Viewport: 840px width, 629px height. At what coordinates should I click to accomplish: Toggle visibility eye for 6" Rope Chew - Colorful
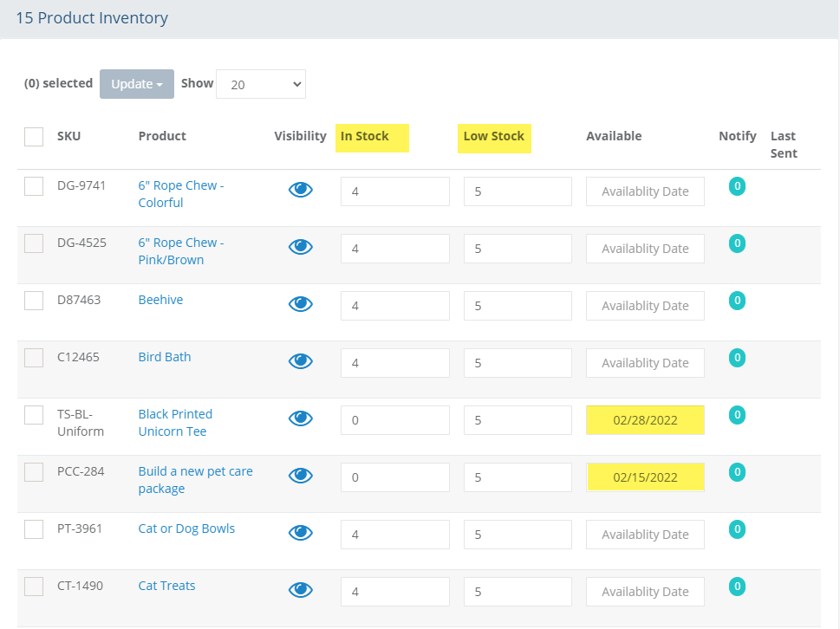(300, 191)
